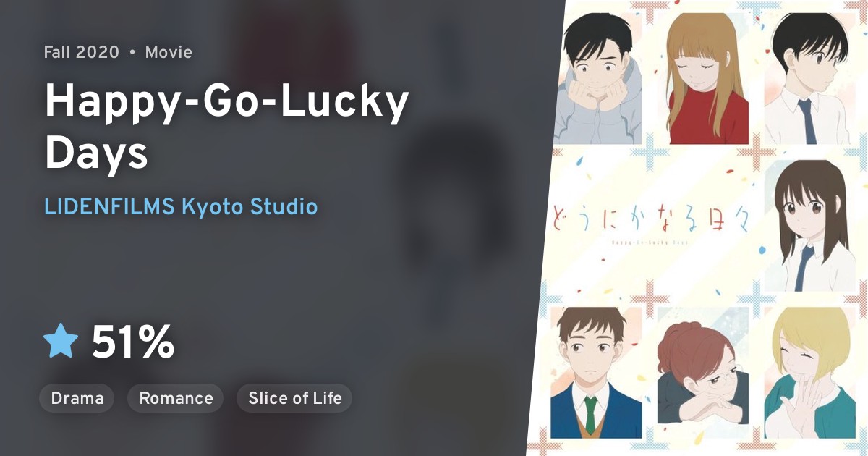Click the Movie format label

pos(169,52)
